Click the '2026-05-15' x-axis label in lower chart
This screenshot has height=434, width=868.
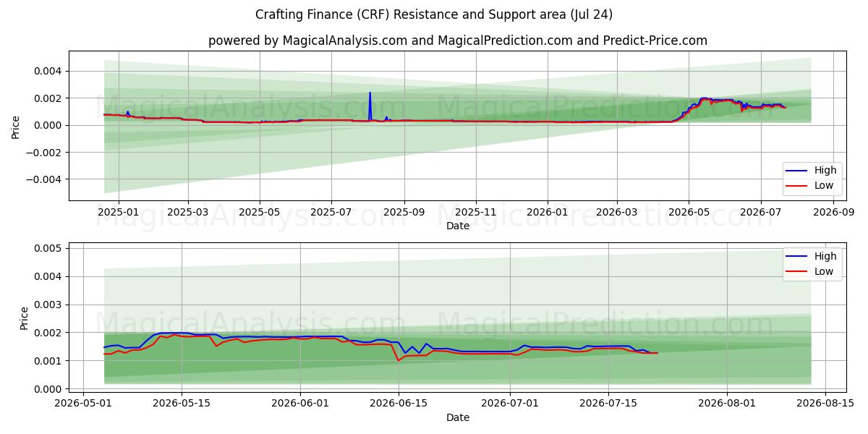[181, 404]
